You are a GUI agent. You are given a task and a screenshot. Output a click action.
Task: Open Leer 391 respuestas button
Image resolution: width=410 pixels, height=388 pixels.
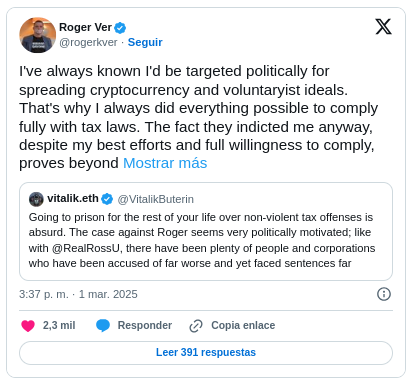point(206,353)
